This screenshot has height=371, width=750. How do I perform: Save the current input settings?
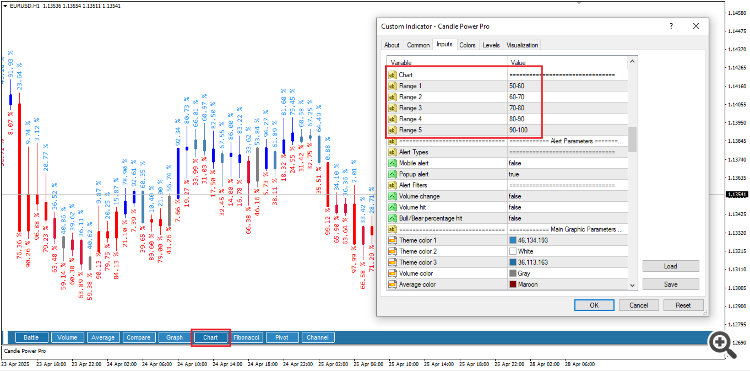[671, 284]
